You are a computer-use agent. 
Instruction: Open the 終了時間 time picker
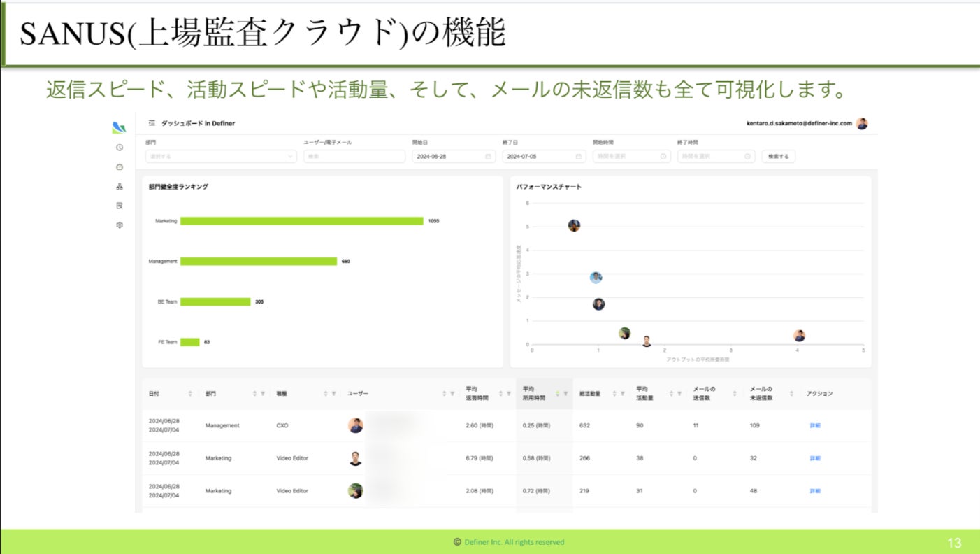716,157
